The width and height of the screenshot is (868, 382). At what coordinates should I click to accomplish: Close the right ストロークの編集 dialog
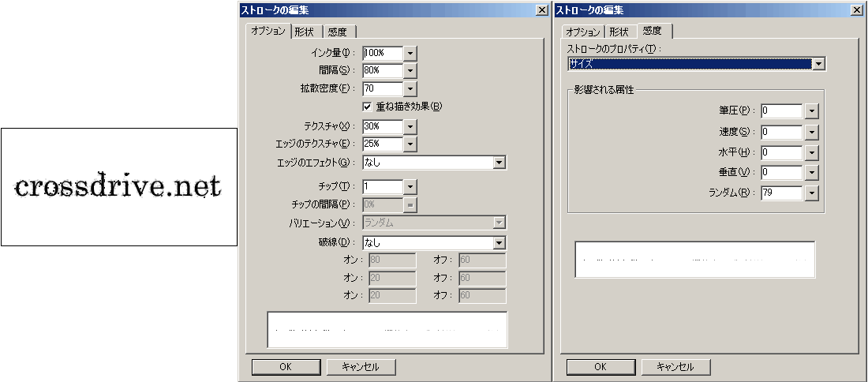click(856, 10)
